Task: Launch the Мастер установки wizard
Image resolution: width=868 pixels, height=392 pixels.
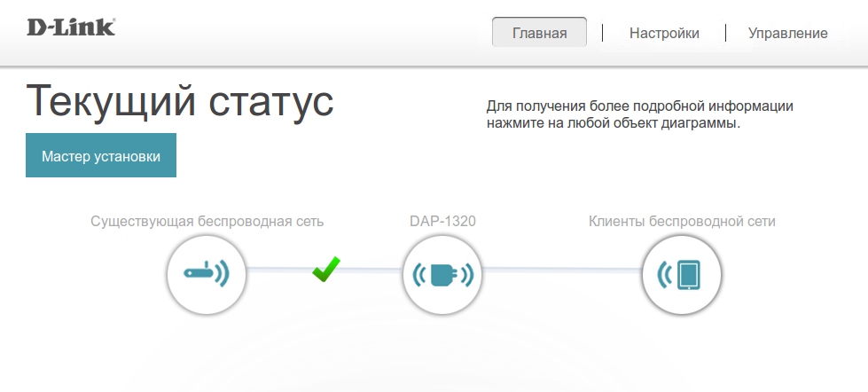Action: 101,156
